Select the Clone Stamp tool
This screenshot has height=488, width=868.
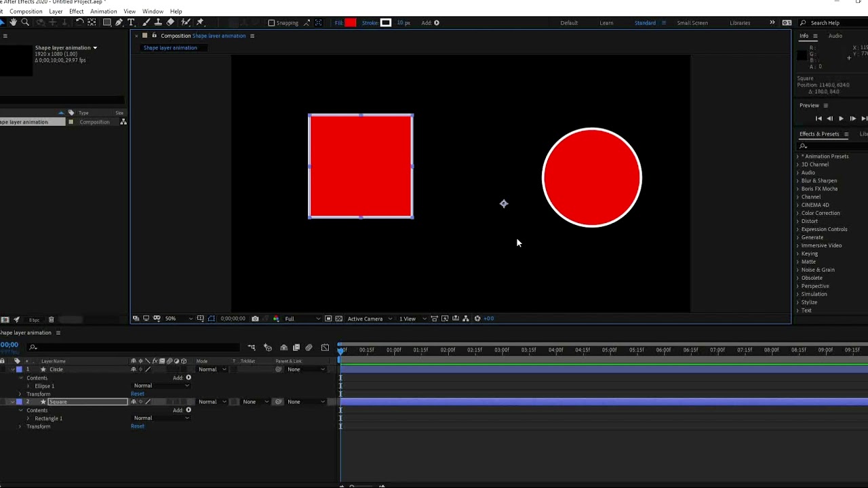(x=158, y=22)
